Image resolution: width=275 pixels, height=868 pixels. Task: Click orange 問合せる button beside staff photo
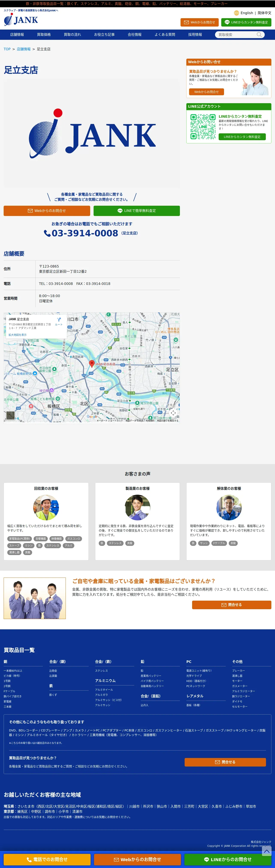point(232,605)
